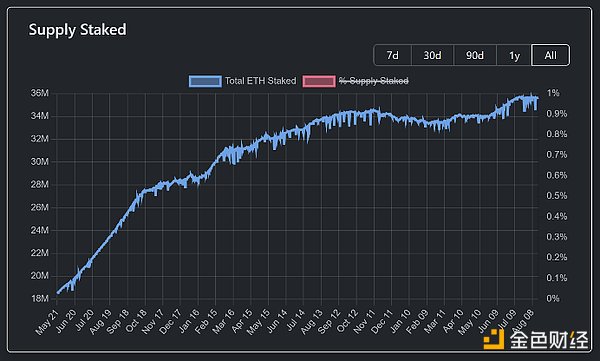600x361 pixels.
Task: Click the 0.4% right-axis label
Action: point(556,216)
